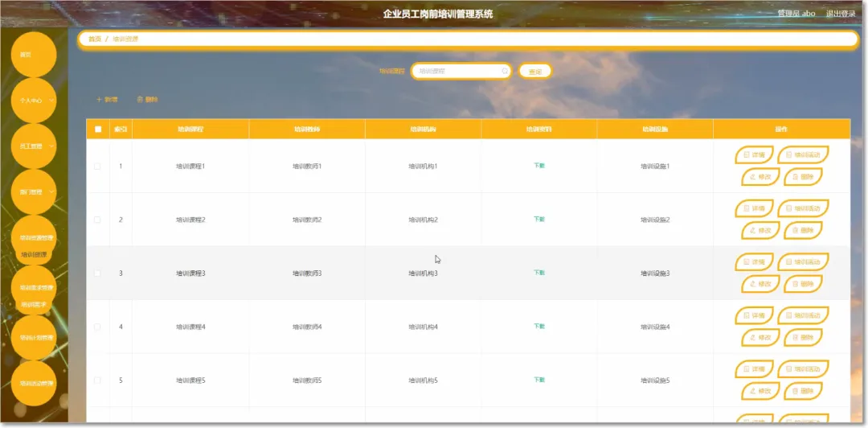Check the checkbox for row 2

click(x=97, y=220)
